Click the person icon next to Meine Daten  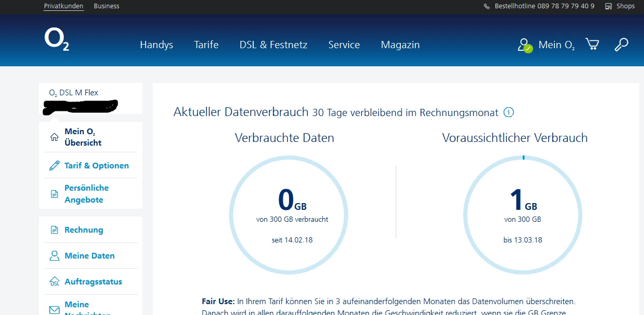54,256
